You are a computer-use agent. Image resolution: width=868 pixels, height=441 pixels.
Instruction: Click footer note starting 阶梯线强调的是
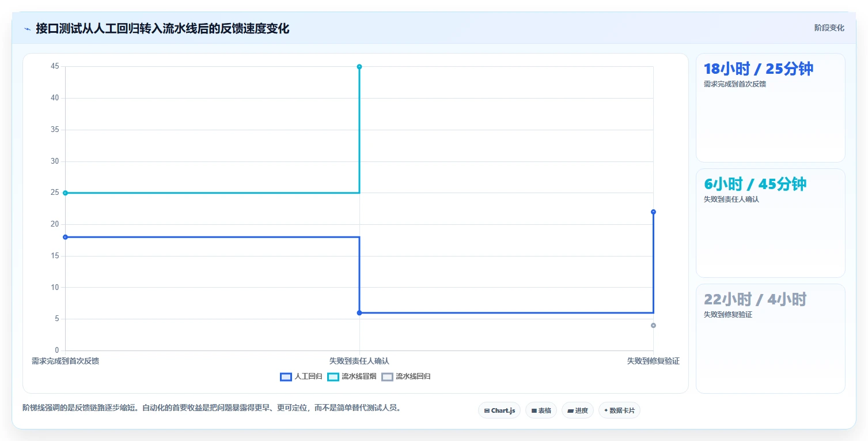click(211, 408)
